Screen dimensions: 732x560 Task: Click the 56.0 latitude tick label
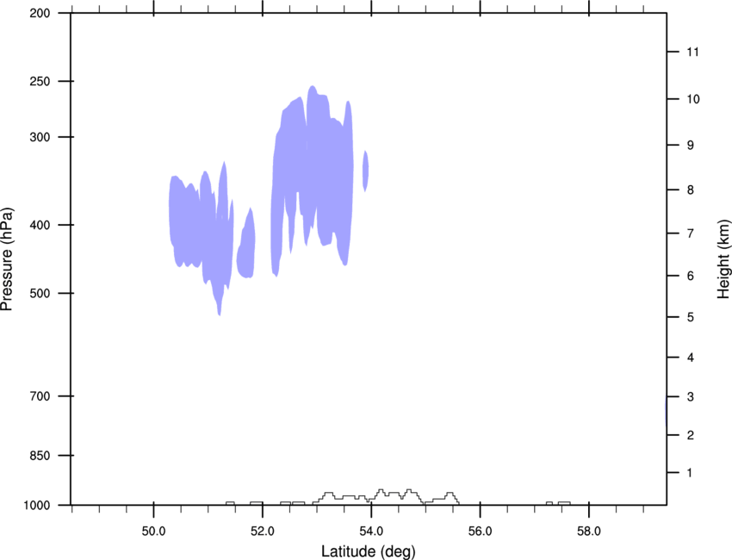click(480, 532)
